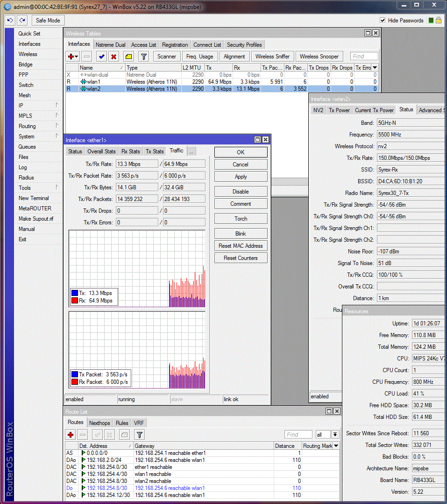Click the route flag icon for 192.168.2.0/24
The image size is (447, 504).
pyautogui.click(x=84, y=460)
